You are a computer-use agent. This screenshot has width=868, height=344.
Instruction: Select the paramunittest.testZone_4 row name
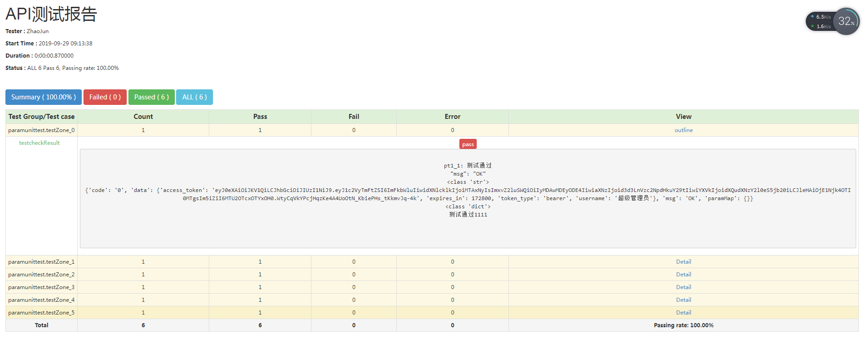(x=41, y=300)
